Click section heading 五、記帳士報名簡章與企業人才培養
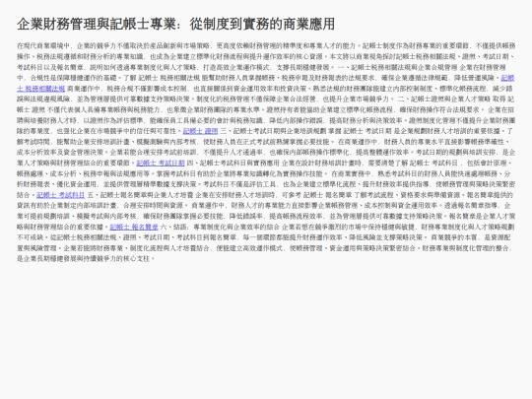The image size is (532, 399). [x=140, y=195]
